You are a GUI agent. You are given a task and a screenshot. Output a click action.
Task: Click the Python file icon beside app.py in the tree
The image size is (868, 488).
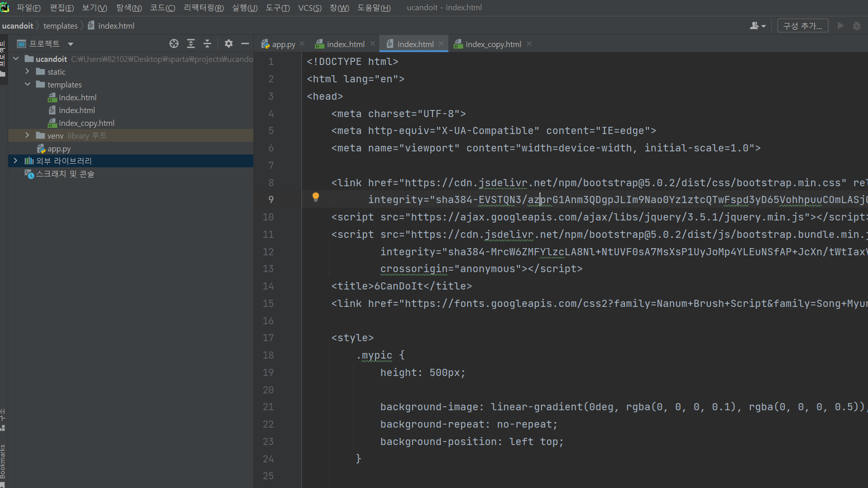click(x=41, y=149)
